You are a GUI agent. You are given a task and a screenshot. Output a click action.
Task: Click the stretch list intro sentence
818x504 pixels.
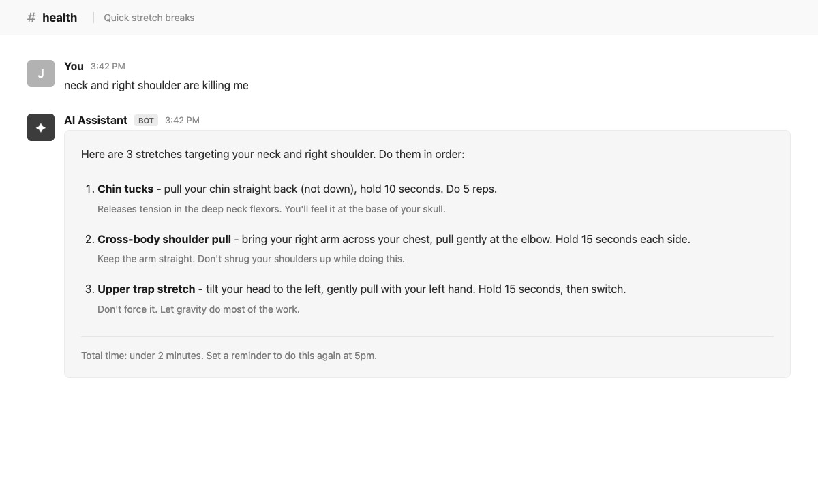(273, 154)
